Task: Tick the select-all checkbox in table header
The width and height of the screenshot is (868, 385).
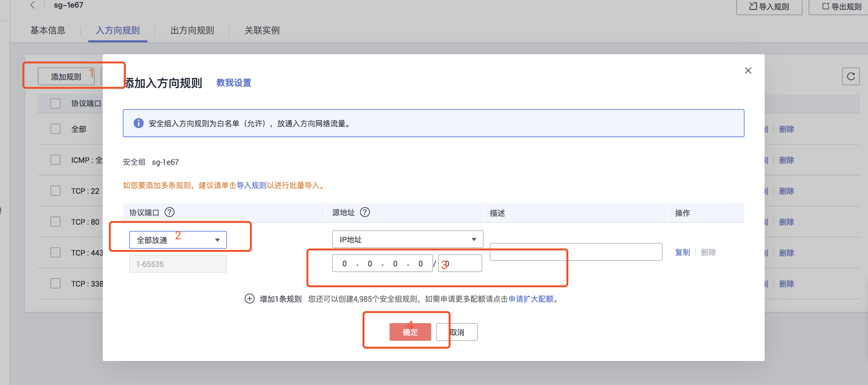Action: 55,103
